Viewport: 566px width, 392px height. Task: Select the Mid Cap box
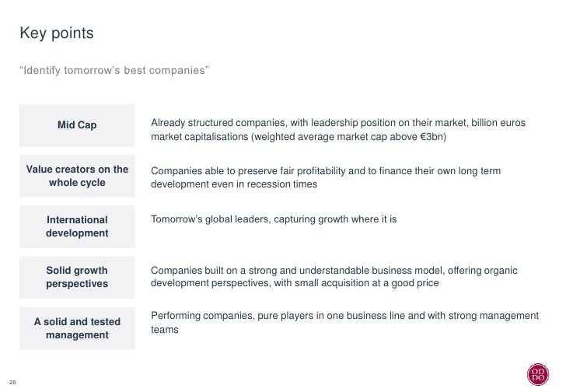click(77, 125)
